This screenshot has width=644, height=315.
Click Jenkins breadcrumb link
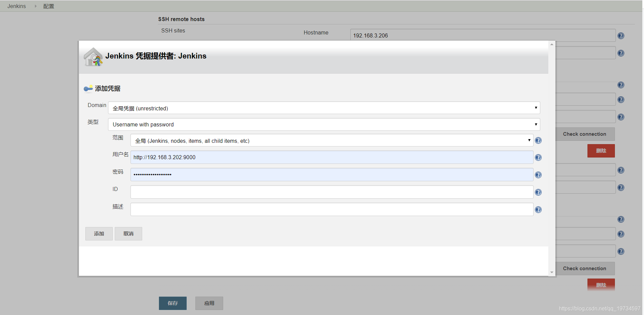pos(17,6)
